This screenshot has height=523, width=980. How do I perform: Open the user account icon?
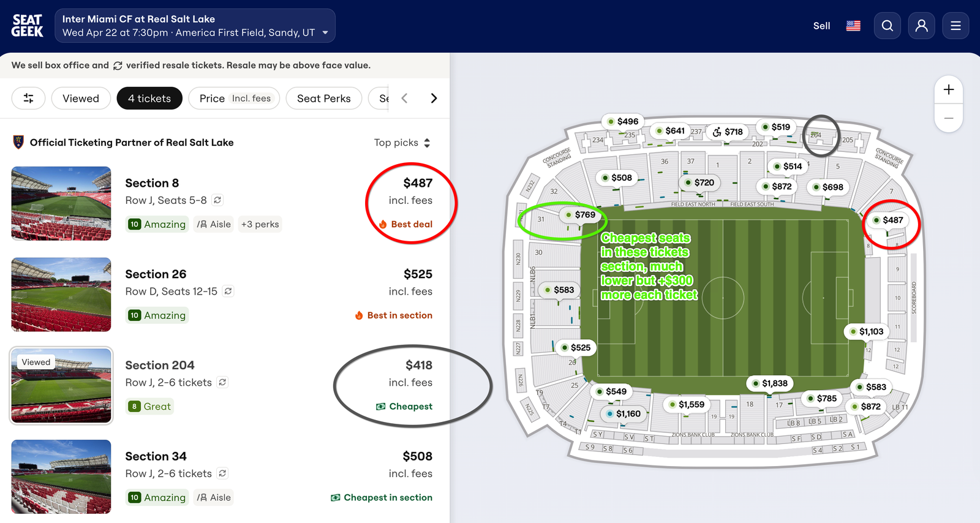click(x=921, y=26)
